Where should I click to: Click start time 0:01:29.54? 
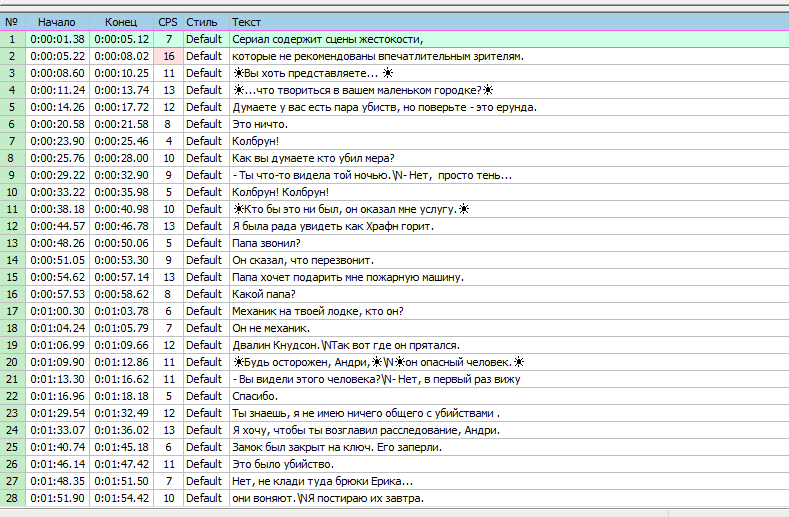point(57,414)
